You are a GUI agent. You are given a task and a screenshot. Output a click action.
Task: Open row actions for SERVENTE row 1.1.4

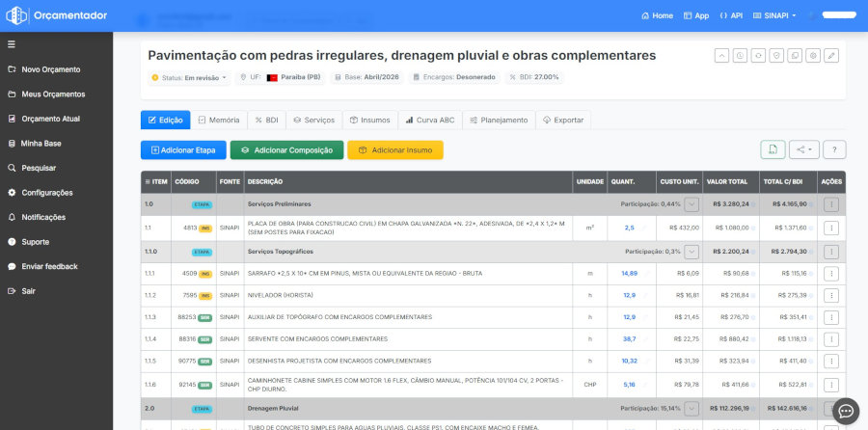click(x=831, y=339)
